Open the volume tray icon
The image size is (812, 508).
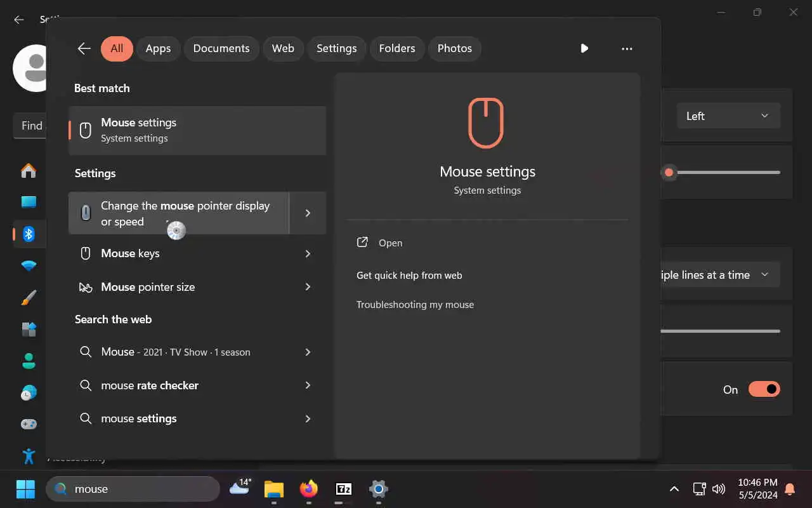pyautogui.click(x=719, y=489)
